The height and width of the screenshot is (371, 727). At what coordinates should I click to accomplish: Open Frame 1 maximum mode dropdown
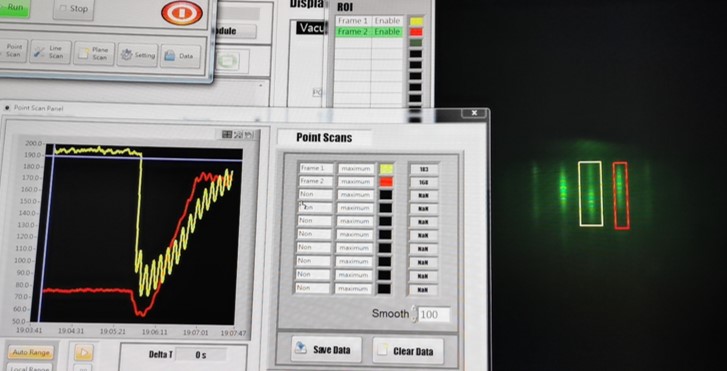coord(356,168)
